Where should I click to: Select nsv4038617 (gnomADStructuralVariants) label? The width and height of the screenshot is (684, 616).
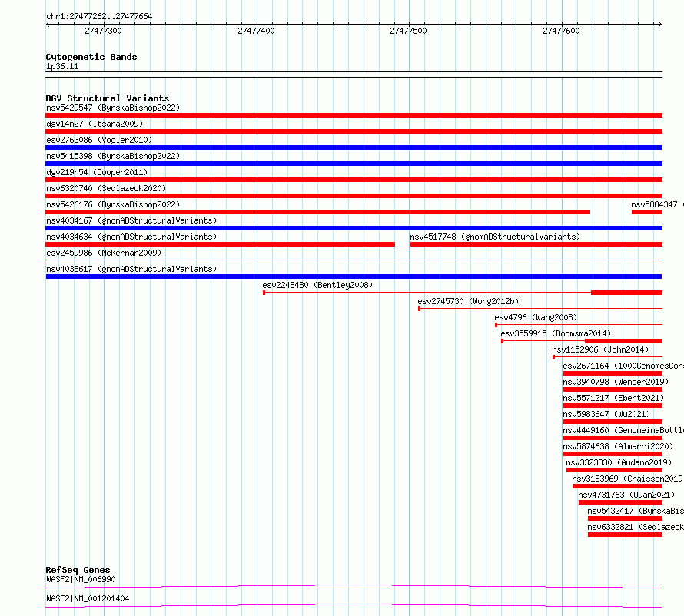131,269
